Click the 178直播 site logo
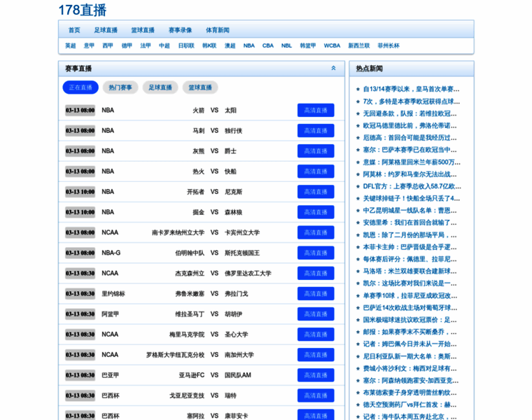The width and height of the screenshot is (532, 420). pyautogui.click(x=83, y=10)
